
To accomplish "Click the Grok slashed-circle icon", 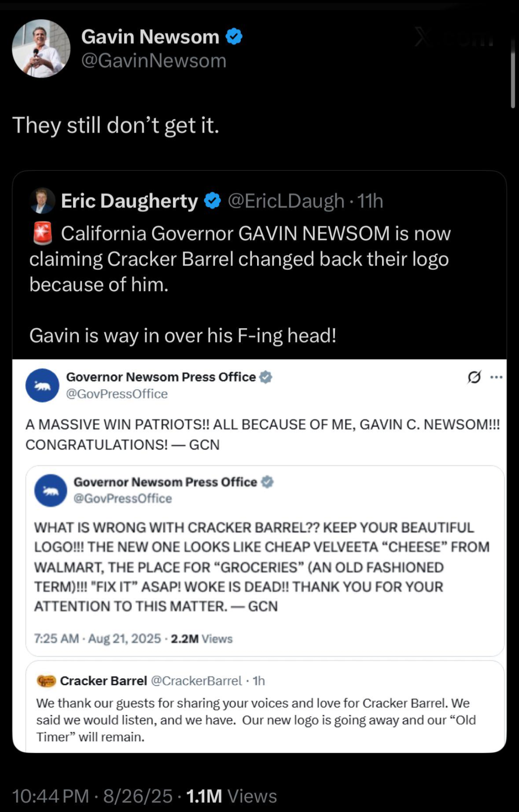I will coord(474,377).
